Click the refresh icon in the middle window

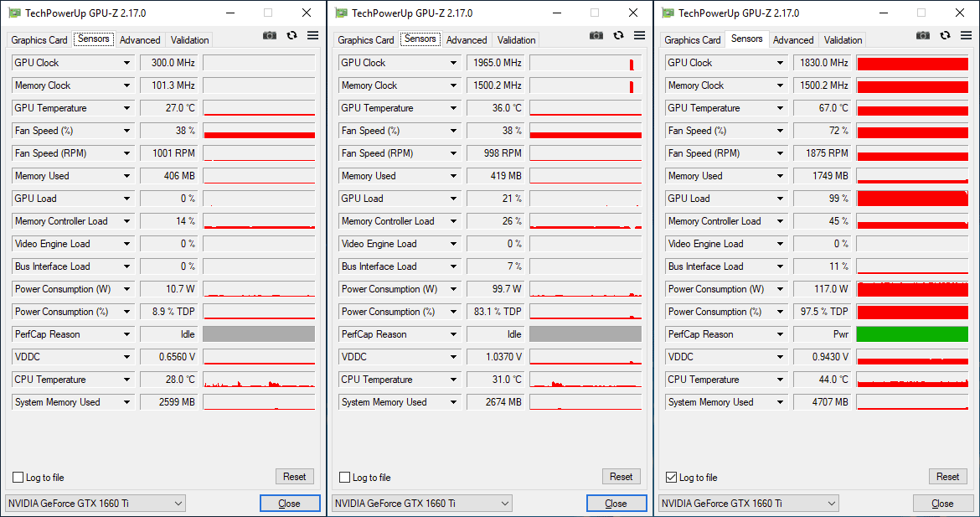click(x=618, y=35)
